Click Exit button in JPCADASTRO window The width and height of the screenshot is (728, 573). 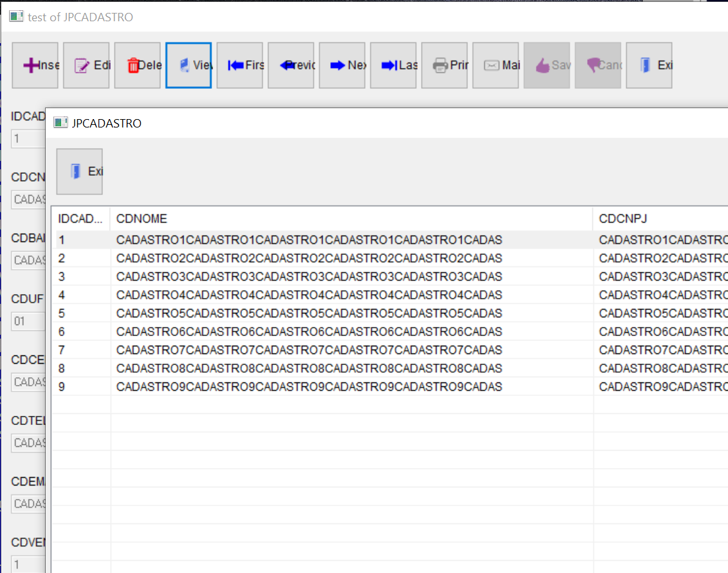coord(80,171)
